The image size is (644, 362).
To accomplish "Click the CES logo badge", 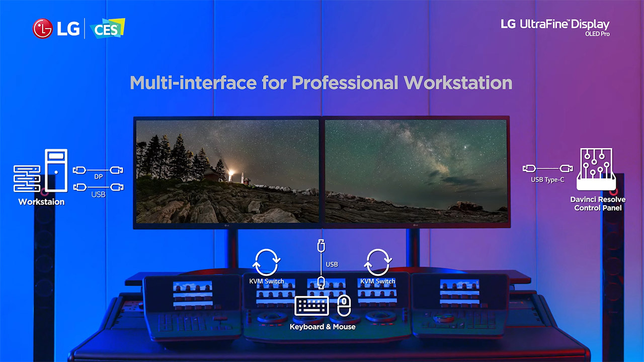I will (107, 29).
